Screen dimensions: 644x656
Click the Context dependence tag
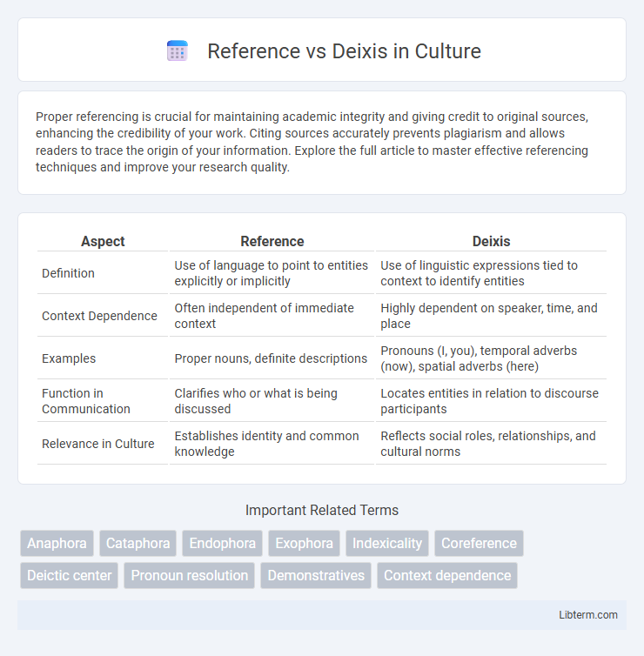tap(447, 575)
